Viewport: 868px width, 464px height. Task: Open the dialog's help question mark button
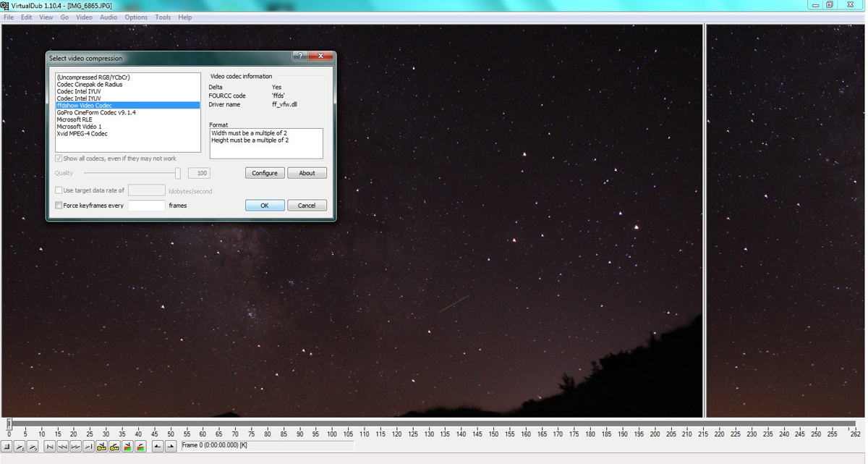(301, 56)
